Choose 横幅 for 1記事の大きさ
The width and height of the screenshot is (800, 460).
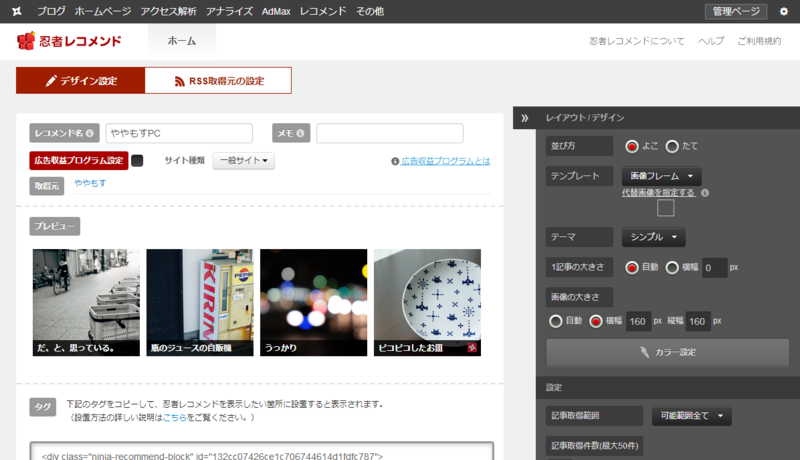672,267
